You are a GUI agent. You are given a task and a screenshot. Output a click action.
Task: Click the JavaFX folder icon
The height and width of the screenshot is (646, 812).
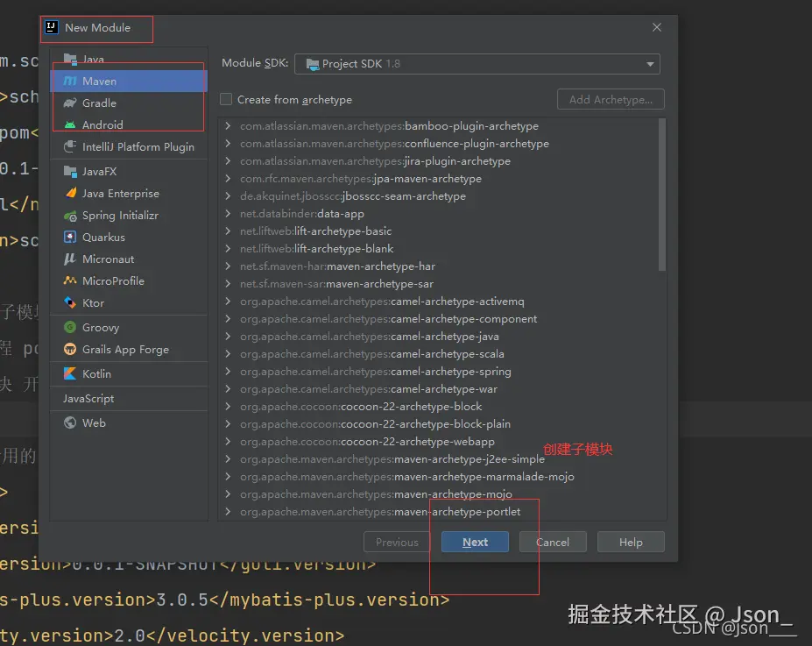point(70,171)
